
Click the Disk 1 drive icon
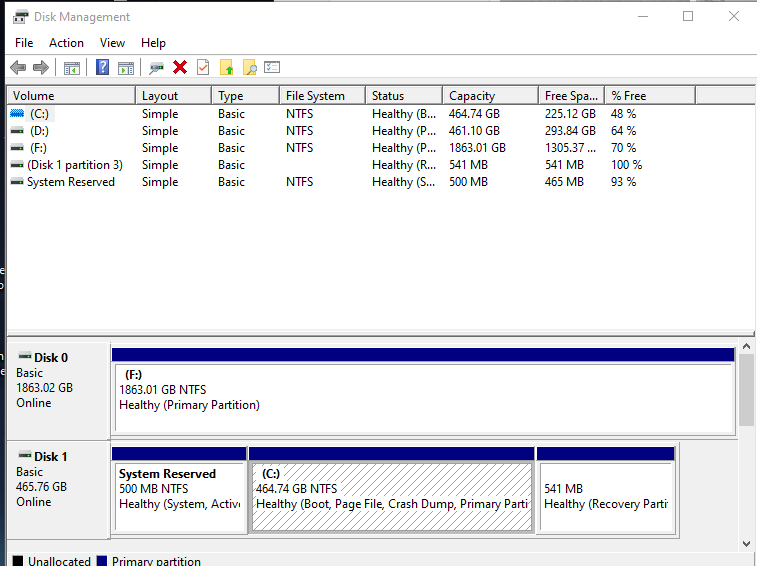(25, 455)
